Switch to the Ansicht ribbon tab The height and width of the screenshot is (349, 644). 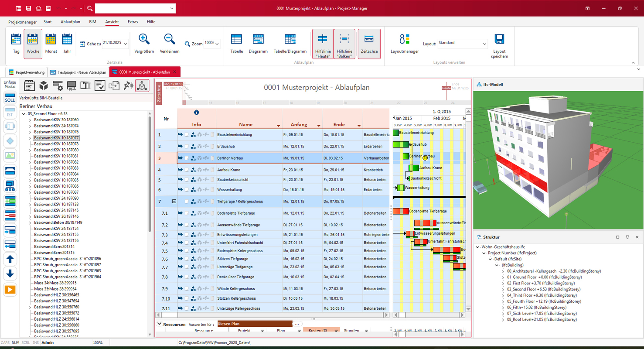(112, 21)
